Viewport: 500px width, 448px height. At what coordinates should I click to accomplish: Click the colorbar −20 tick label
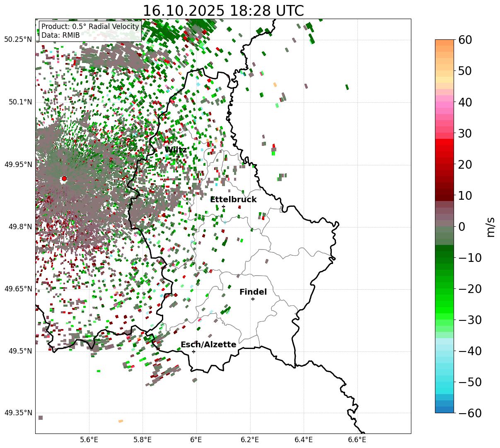(x=470, y=288)
